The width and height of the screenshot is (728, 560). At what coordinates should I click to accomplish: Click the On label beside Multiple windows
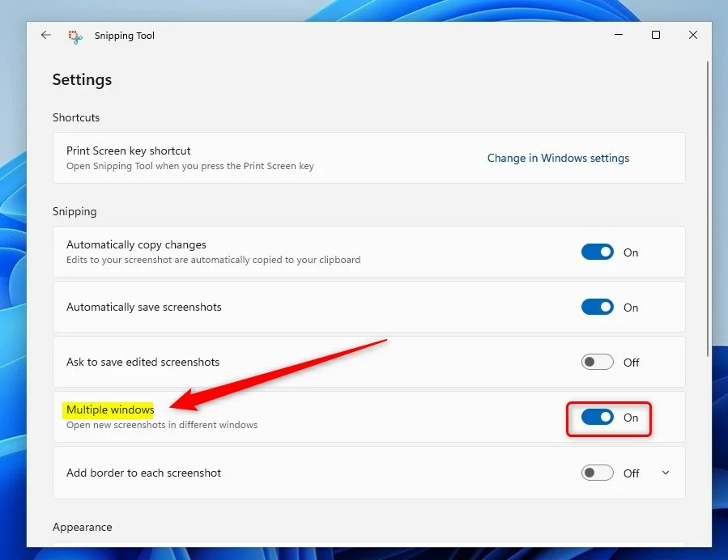(x=631, y=418)
